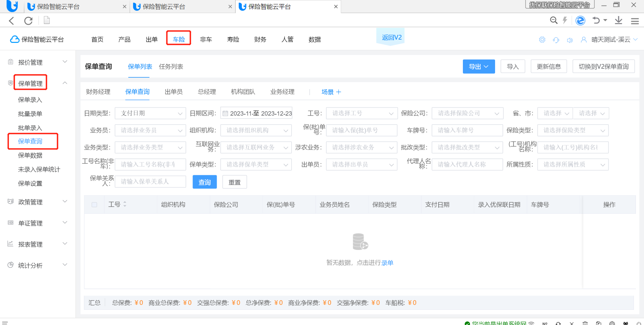Open the 请选择组织机构 dropdown

pyautogui.click(x=256, y=130)
